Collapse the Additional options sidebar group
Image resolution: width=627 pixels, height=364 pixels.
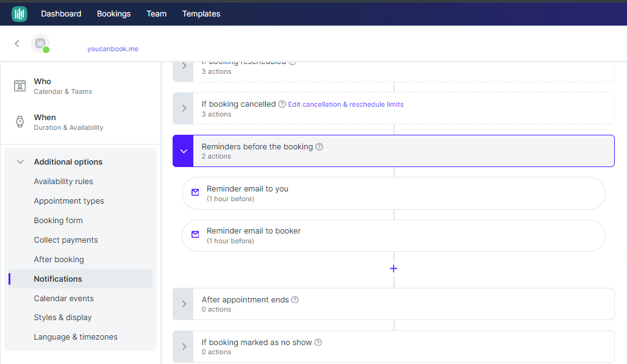pos(20,162)
